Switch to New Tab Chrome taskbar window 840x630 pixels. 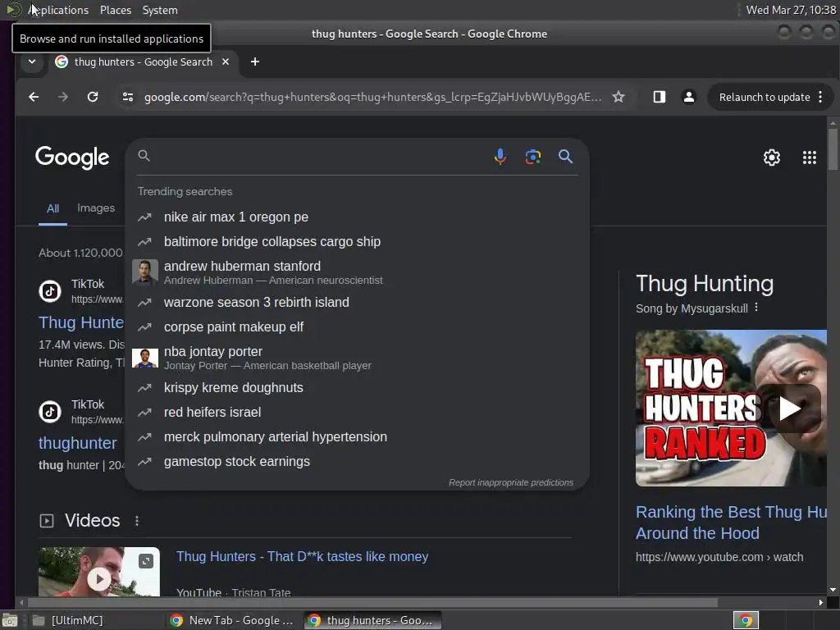(x=232, y=620)
